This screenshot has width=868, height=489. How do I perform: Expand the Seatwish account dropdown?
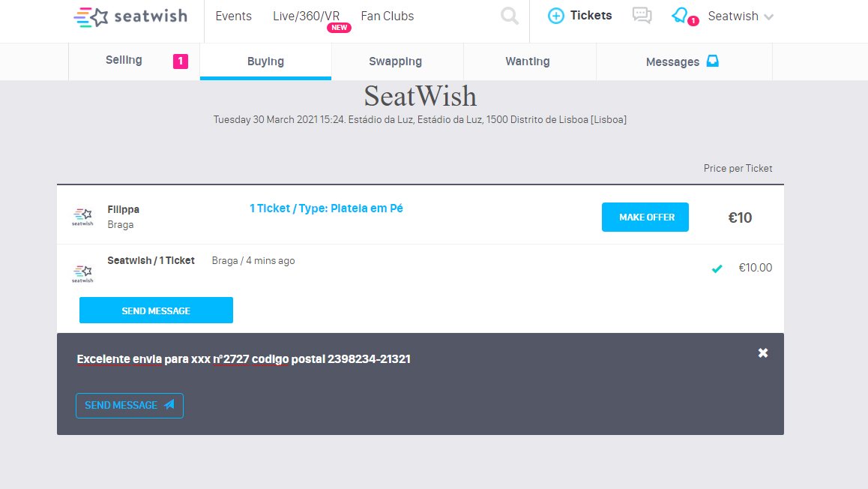click(741, 16)
